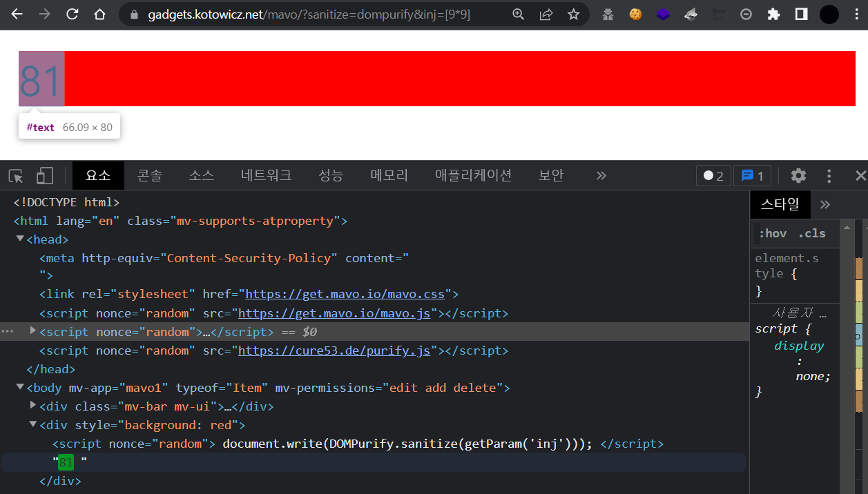Click the none; value in styles
This screenshot has height=494, width=868.
813,376
